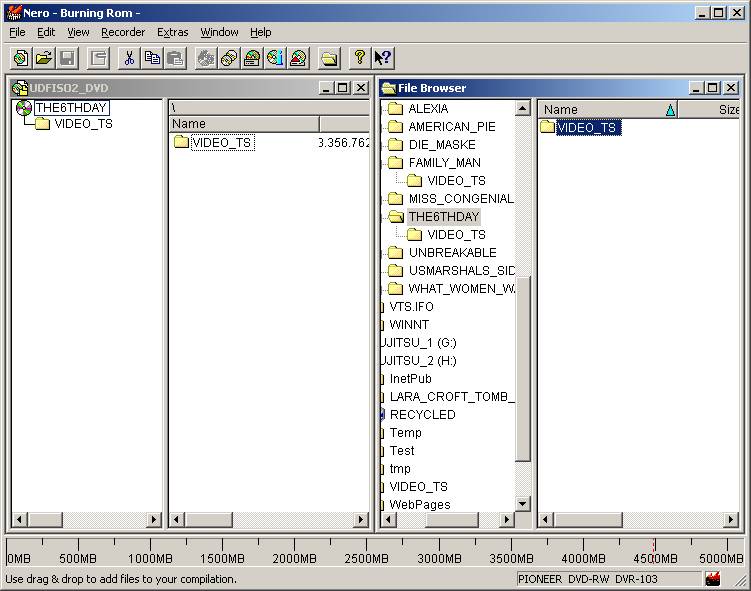Select WHAT_WOMEN_W folder in File Browser

(461, 289)
